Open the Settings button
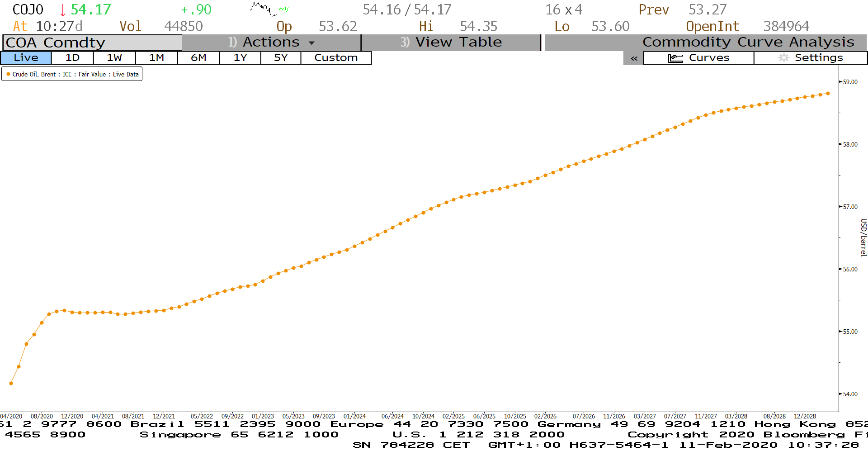This screenshot has height=470, width=868. [811, 58]
